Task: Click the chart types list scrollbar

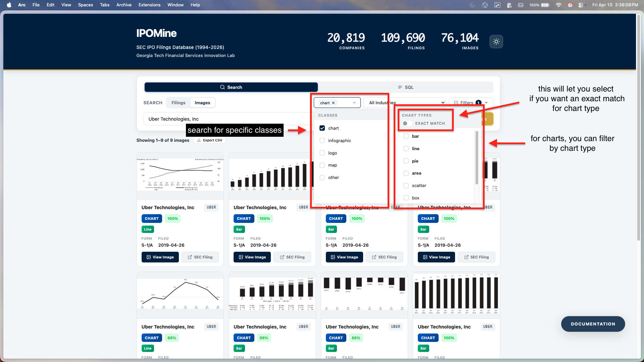Action: point(477,158)
